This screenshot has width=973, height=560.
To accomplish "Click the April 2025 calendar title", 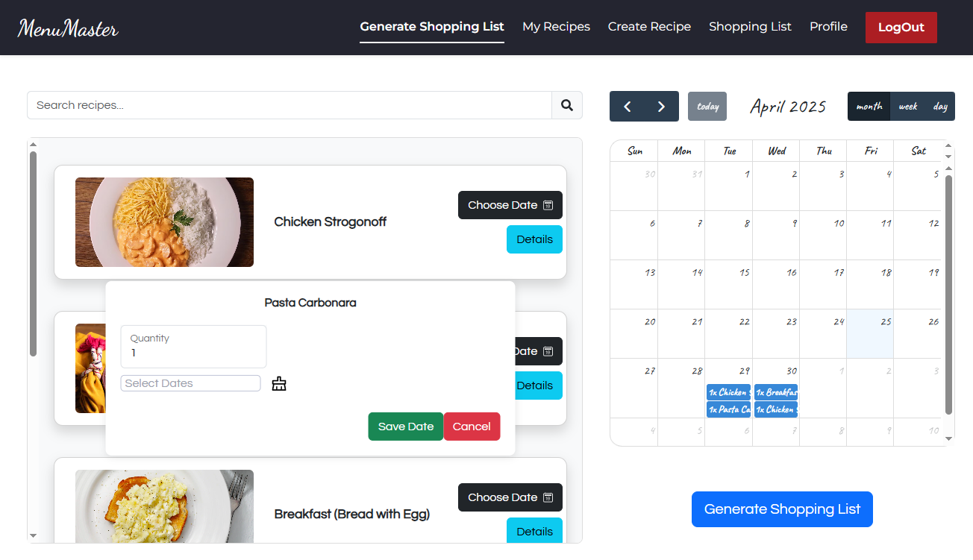I will click(x=788, y=107).
